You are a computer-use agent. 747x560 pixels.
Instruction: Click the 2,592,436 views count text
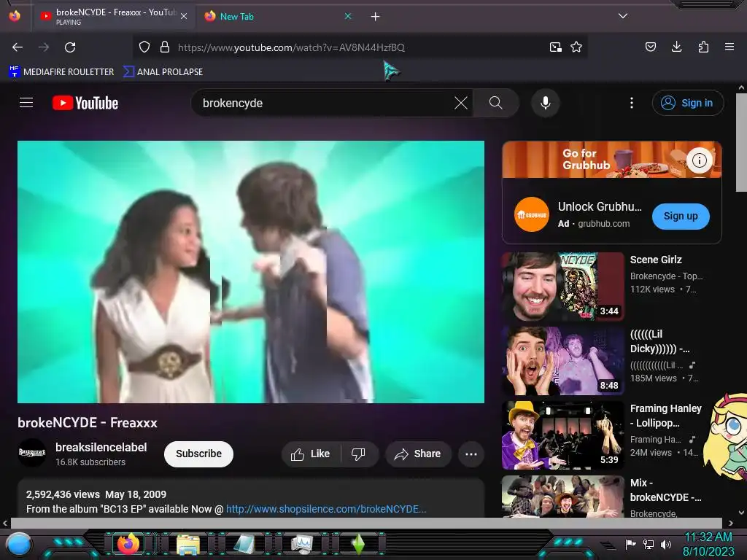coord(63,495)
